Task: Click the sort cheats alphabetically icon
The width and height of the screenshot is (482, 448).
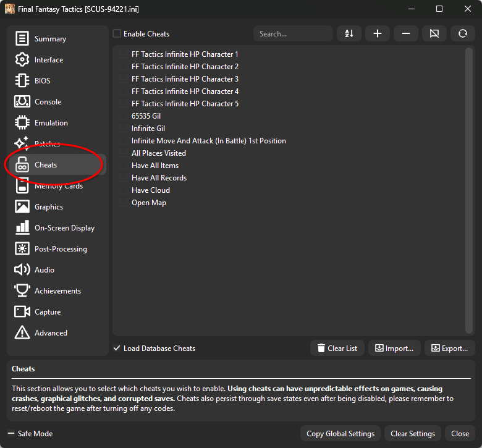Action: pos(349,33)
